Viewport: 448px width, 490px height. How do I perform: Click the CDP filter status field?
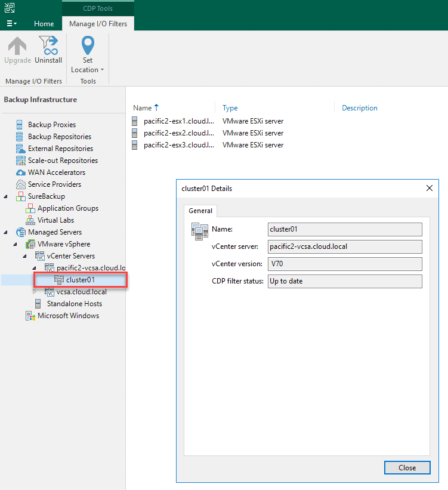pyautogui.click(x=345, y=281)
